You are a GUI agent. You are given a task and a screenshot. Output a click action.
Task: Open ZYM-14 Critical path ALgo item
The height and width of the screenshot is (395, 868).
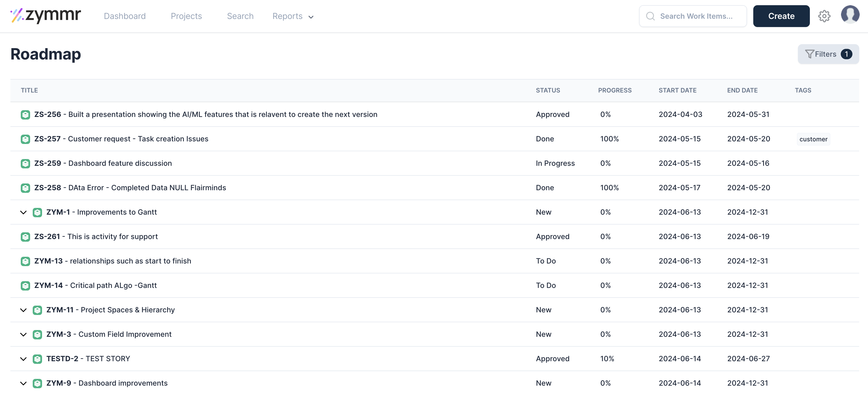95,285
